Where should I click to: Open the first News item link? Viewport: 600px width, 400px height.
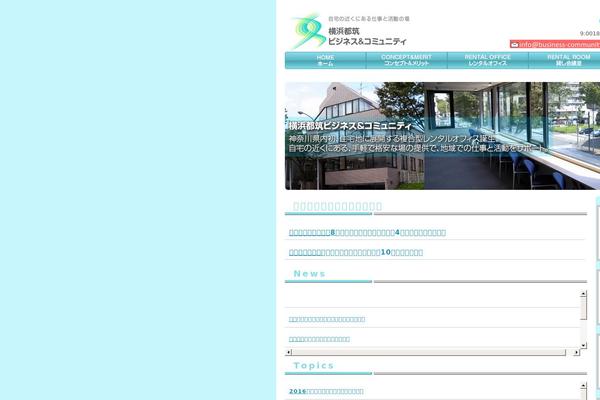coord(327,319)
